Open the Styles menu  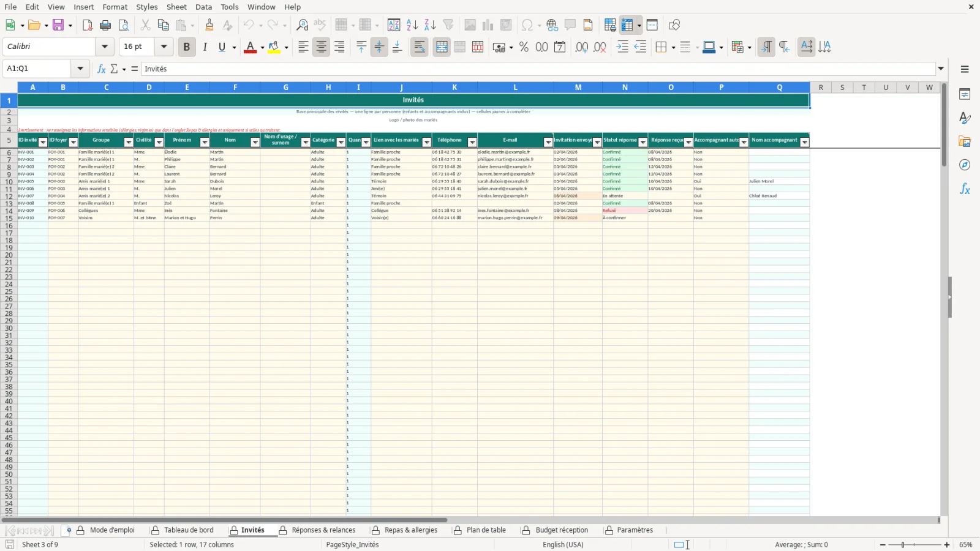[x=146, y=7]
